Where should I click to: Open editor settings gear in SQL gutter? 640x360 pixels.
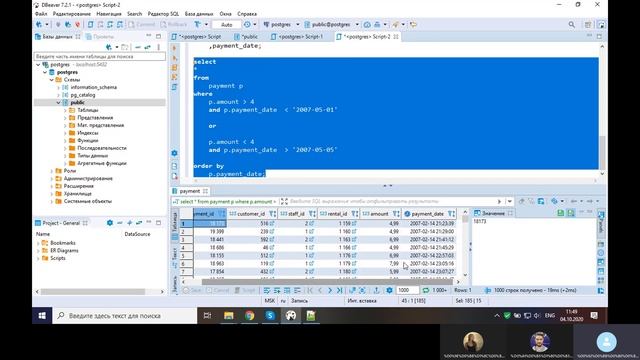[174, 153]
